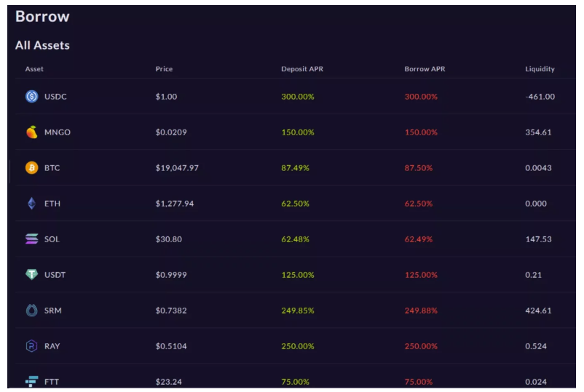Click FTT deposit APR 75.00% in green
This screenshot has width=584, height=392.
pyautogui.click(x=295, y=382)
